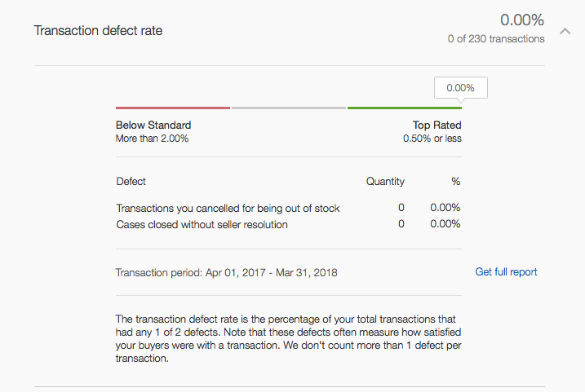The width and height of the screenshot is (585, 392).
Task: Click the transaction defect rate description paragraph
Action: tap(286, 338)
